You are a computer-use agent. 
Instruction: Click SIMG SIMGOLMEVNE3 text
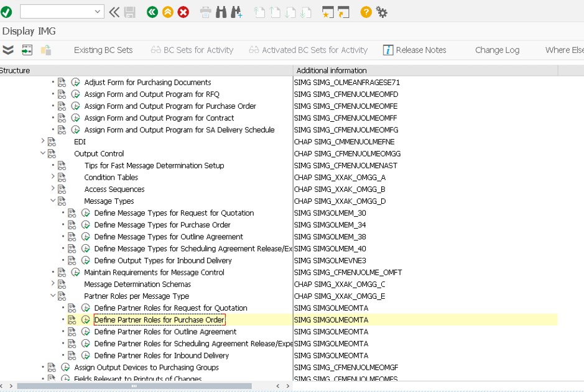[330, 260]
